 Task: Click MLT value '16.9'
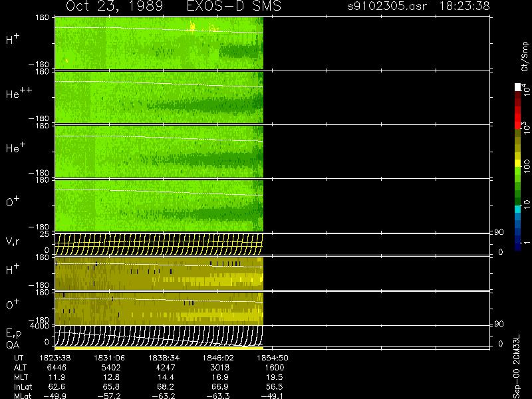pos(221,377)
